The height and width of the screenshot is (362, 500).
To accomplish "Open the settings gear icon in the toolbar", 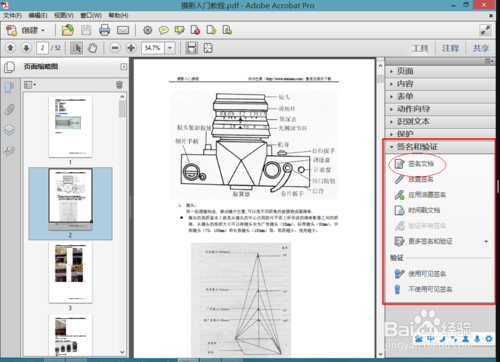I will pyautogui.click(x=147, y=30).
